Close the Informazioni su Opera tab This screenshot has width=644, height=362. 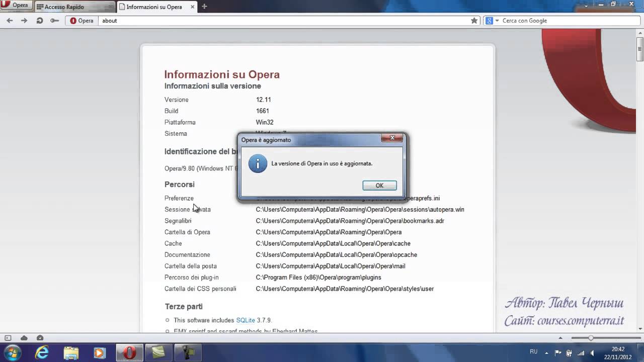191,7
